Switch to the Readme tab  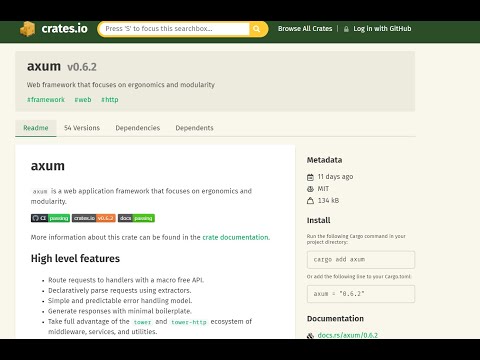point(36,128)
